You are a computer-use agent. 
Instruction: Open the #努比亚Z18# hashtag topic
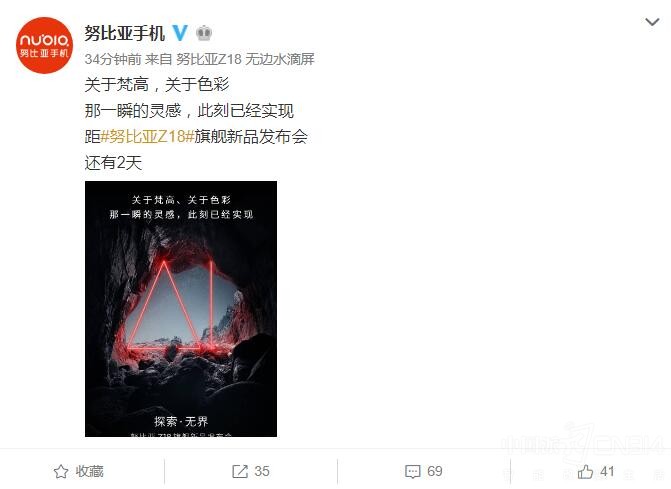147,136
